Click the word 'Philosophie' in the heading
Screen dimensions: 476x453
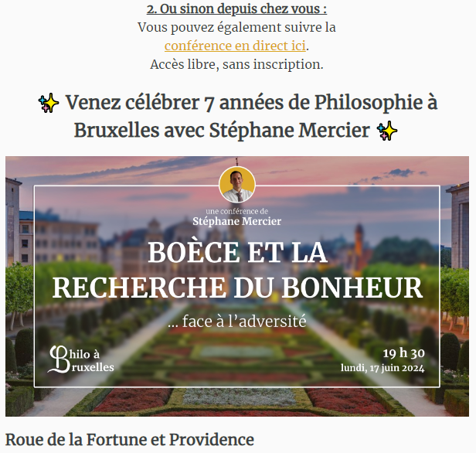[368, 103]
